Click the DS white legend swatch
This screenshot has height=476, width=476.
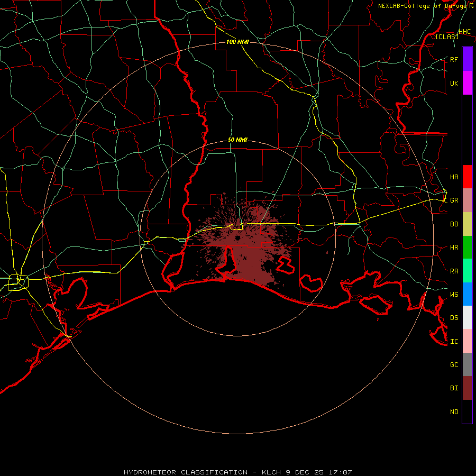click(467, 317)
